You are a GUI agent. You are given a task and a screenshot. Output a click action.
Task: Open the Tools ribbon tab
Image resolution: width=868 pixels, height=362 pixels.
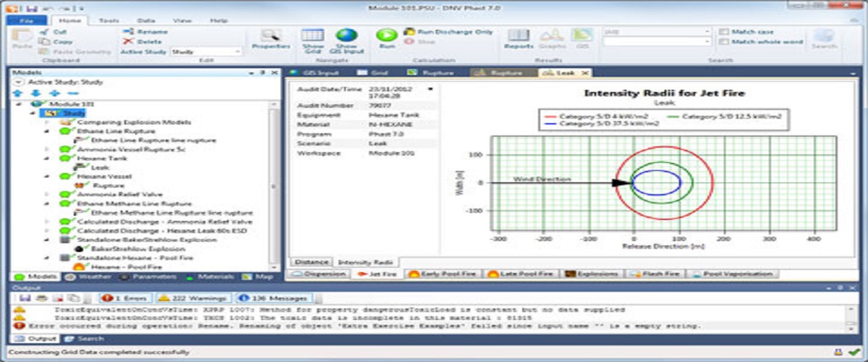coord(109,21)
